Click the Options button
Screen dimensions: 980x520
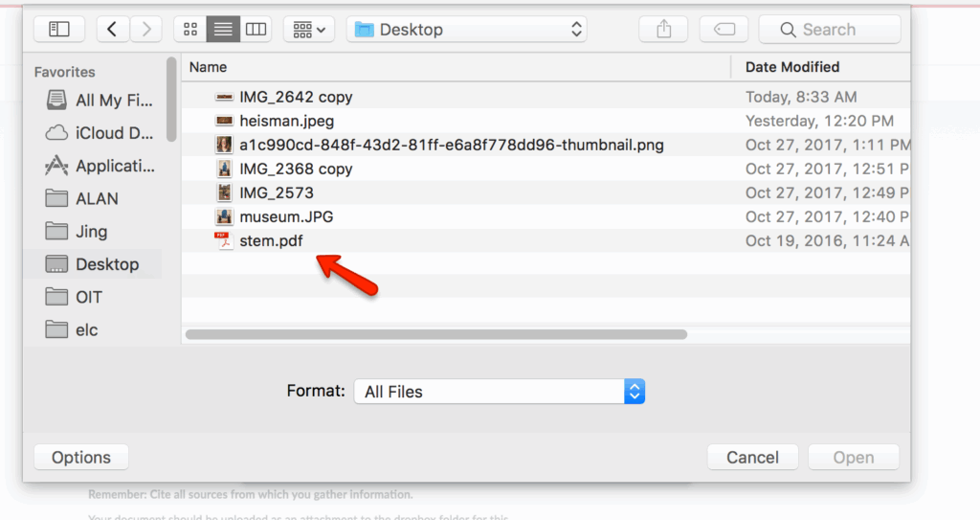pyautogui.click(x=81, y=458)
